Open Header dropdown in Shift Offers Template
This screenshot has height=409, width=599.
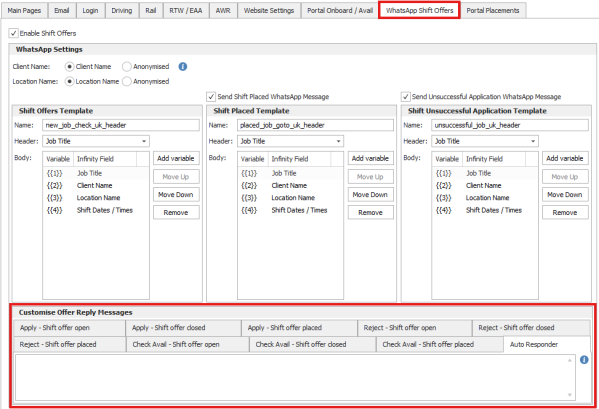(x=96, y=141)
